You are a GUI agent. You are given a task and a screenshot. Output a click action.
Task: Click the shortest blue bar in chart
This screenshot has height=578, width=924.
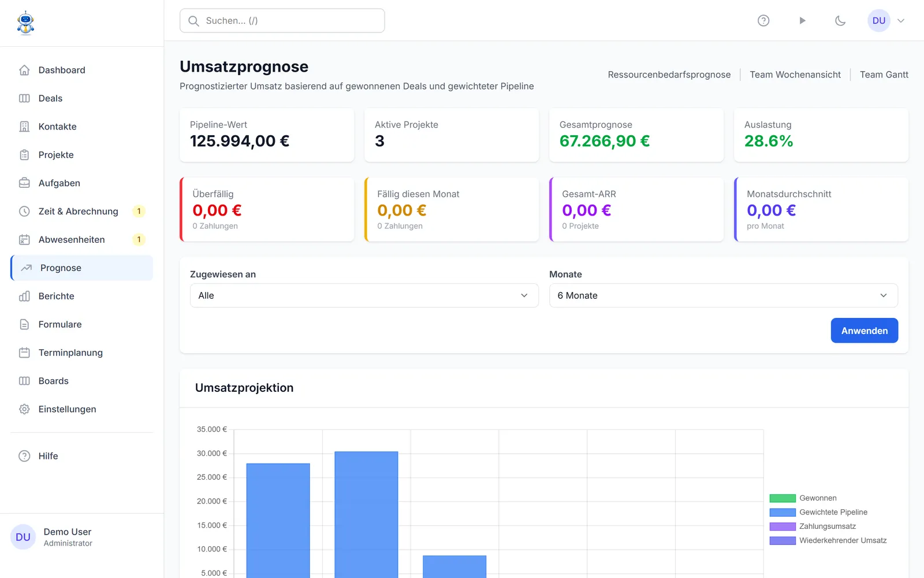click(454, 566)
